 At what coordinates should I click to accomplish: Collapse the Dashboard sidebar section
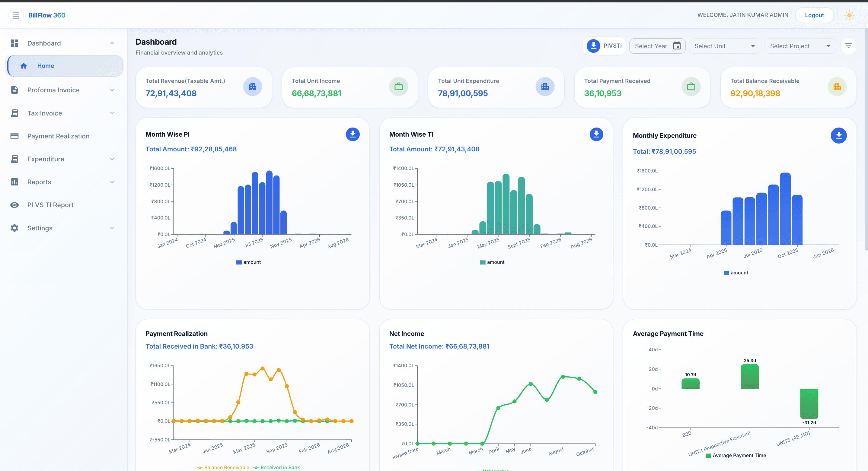pos(112,43)
